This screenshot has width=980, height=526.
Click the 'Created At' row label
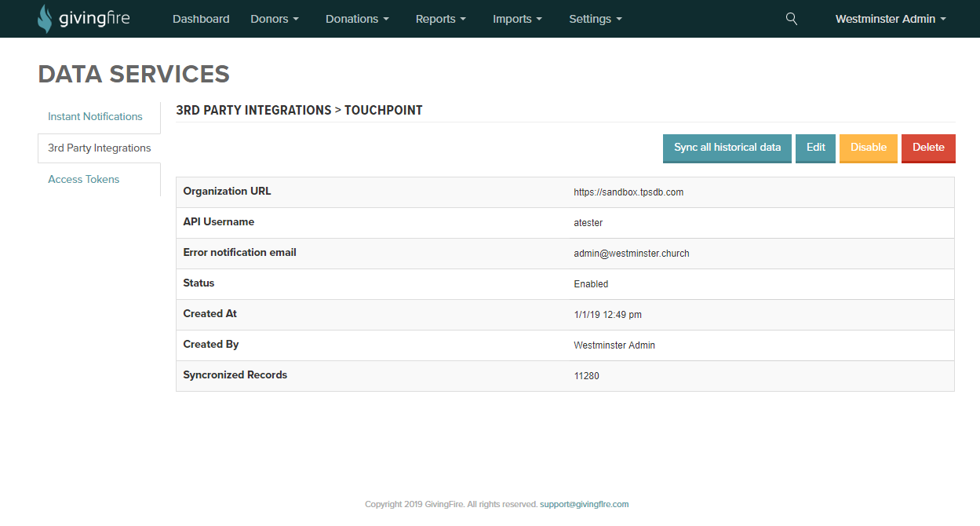[x=210, y=314]
